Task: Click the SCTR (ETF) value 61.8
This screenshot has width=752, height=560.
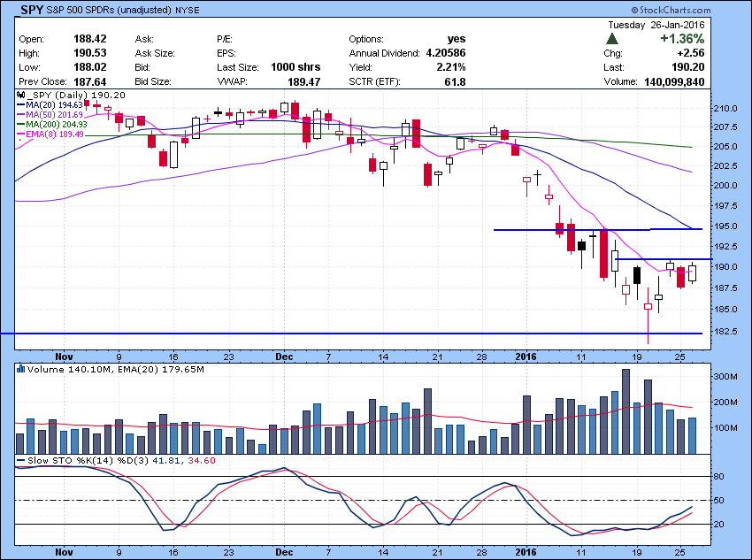Action: [x=455, y=82]
